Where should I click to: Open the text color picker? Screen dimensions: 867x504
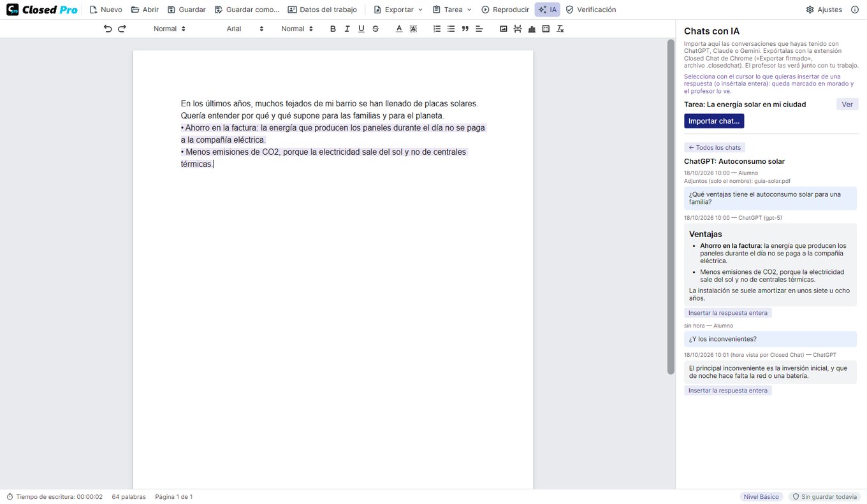coord(399,29)
